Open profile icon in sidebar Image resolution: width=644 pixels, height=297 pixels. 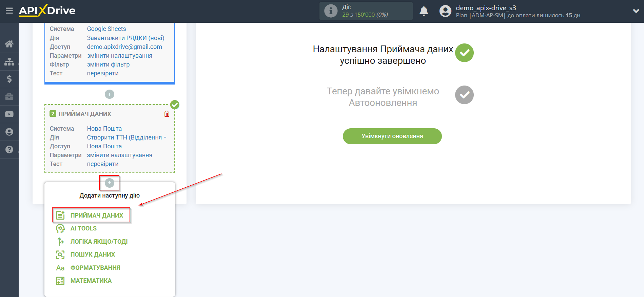pos(9,132)
